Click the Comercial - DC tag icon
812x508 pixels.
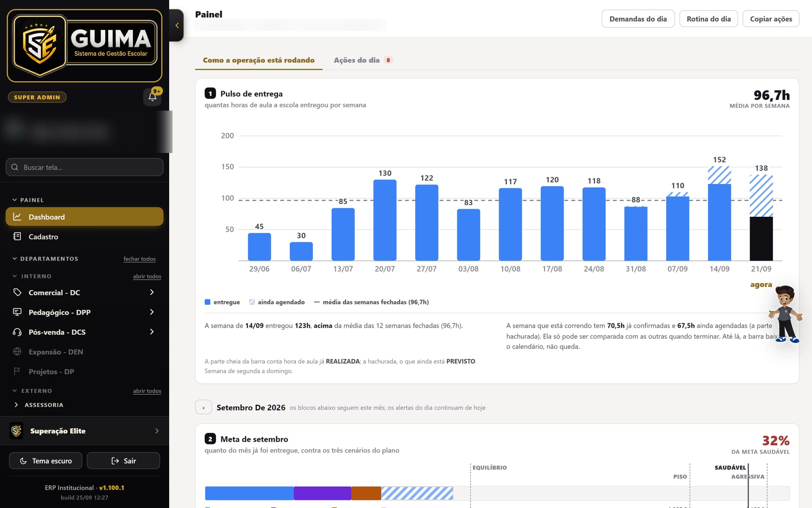17,293
